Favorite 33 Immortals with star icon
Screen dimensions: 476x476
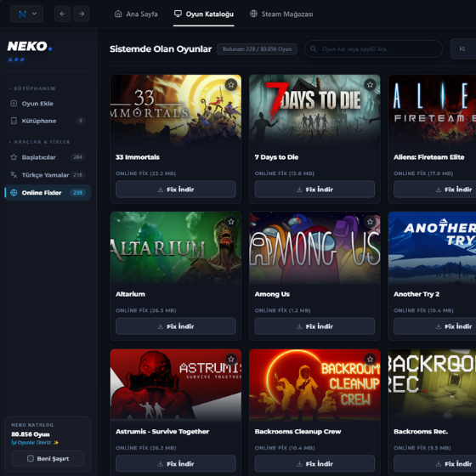point(231,85)
